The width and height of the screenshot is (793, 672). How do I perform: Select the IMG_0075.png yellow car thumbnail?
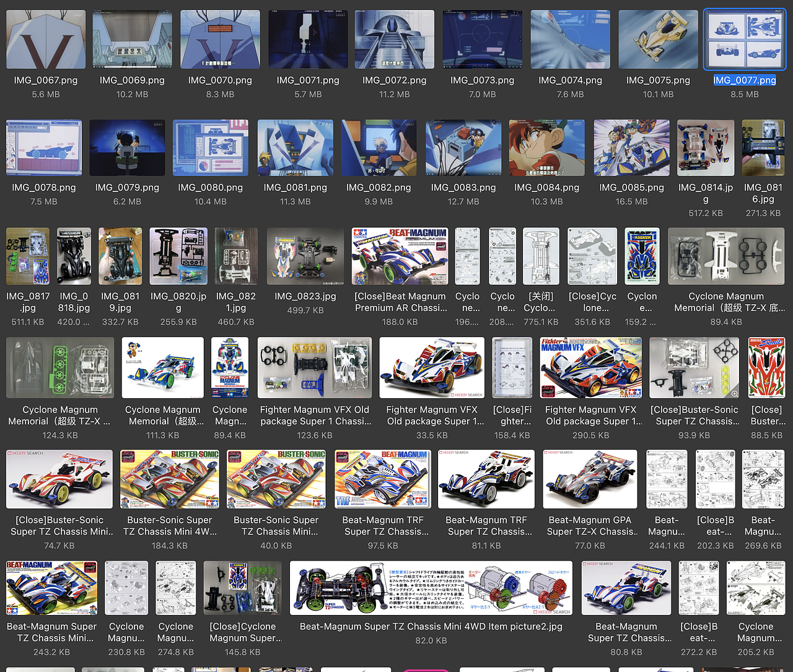[658, 39]
